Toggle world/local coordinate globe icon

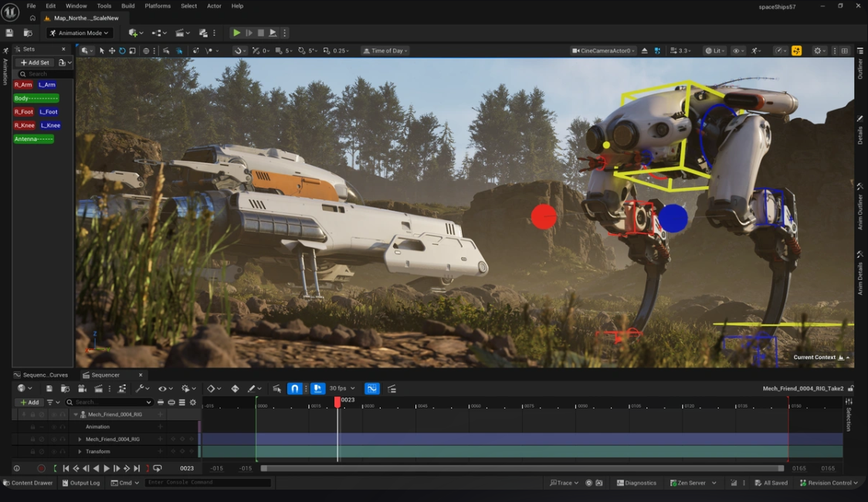coord(146,51)
